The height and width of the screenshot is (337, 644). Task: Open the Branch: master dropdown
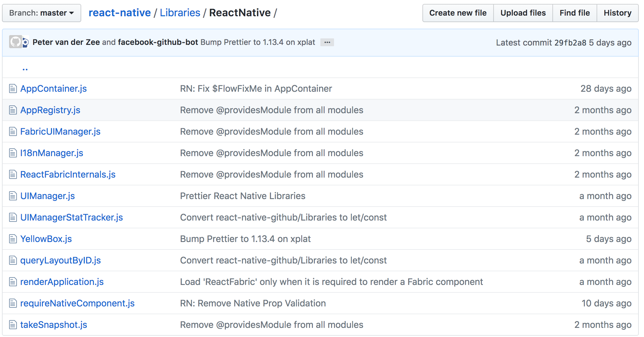(x=42, y=13)
